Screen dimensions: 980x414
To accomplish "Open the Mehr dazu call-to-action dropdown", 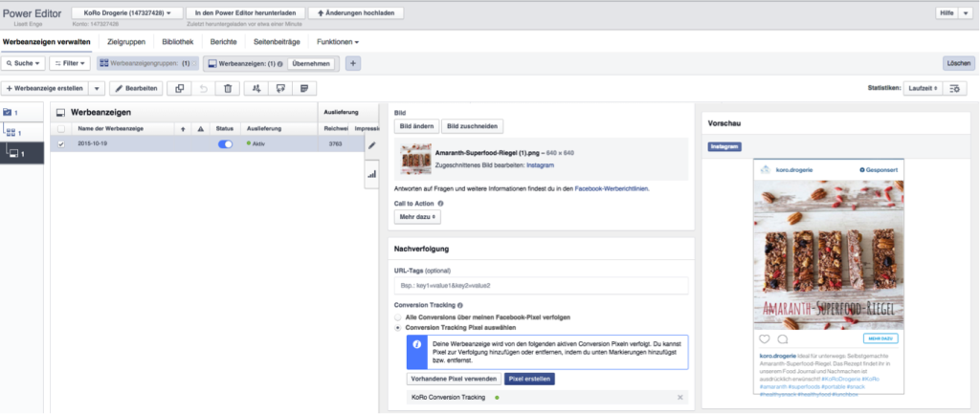I will [x=417, y=217].
